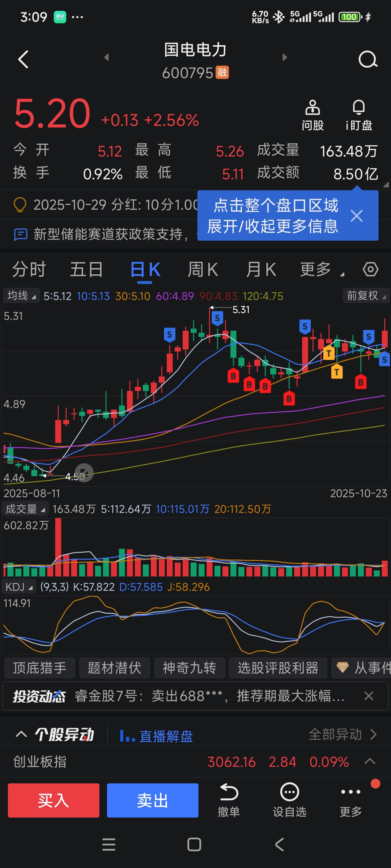Tap the Android back navigation arrow

279,844
